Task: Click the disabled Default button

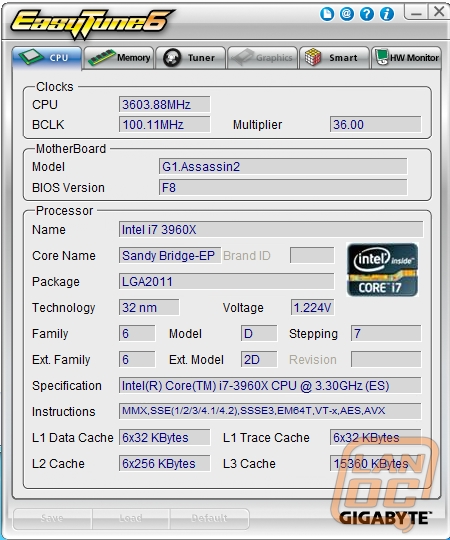Action: [x=209, y=518]
